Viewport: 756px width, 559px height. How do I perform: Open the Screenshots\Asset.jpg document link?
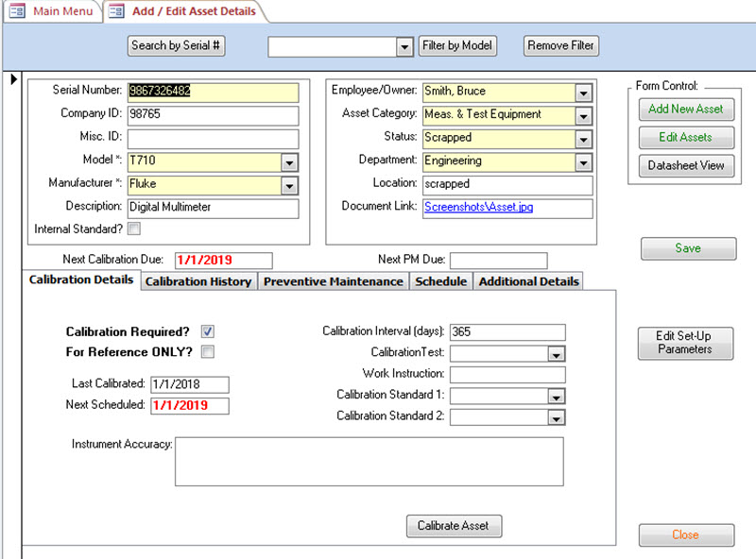478,207
